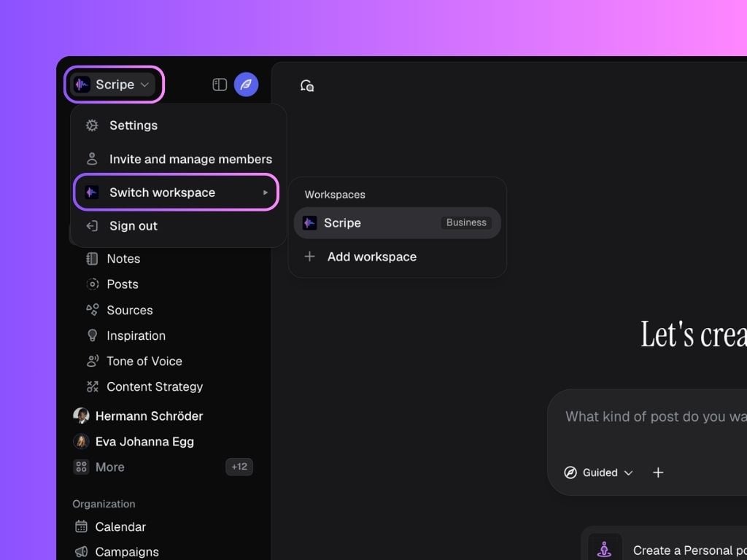Open Notes in the sidebar
This screenshot has width=747, height=560.
point(123,259)
